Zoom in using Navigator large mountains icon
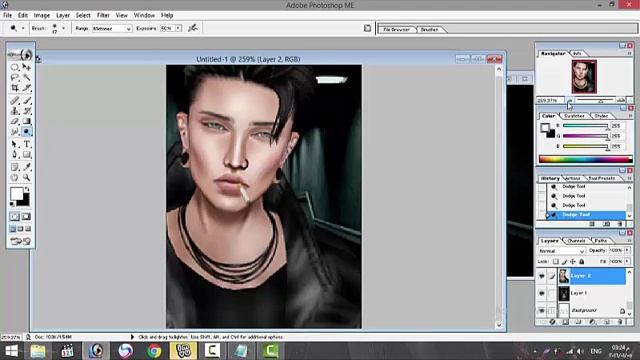This screenshot has height=360, width=640. click(x=621, y=100)
